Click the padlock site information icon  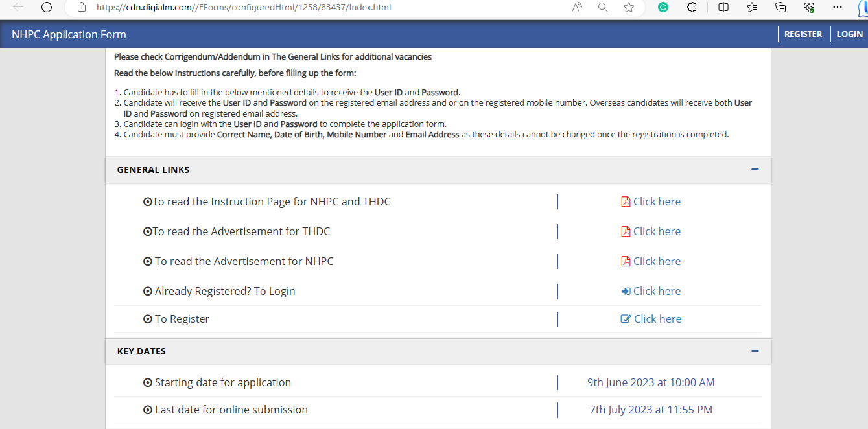81,8
